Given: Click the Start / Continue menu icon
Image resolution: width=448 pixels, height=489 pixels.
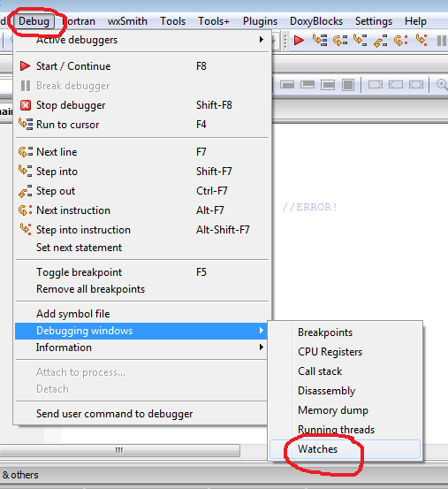Looking at the screenshot, I should coord(26,66).
